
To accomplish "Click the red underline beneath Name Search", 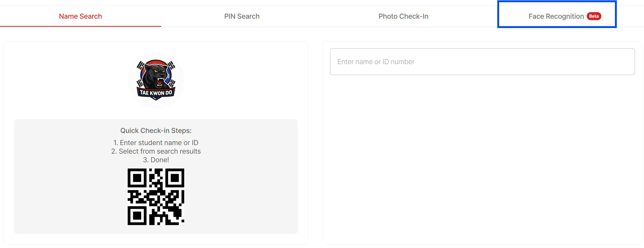I will coord(80,26).
